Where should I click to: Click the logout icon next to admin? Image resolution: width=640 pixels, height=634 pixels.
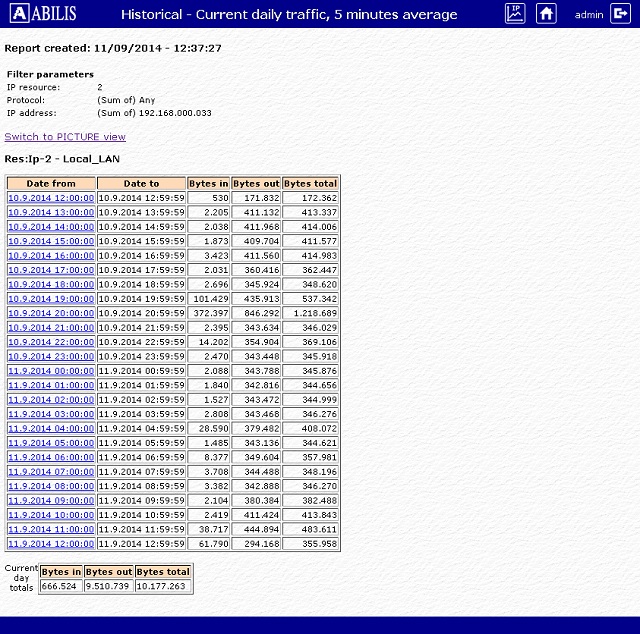tap(621, 15)
